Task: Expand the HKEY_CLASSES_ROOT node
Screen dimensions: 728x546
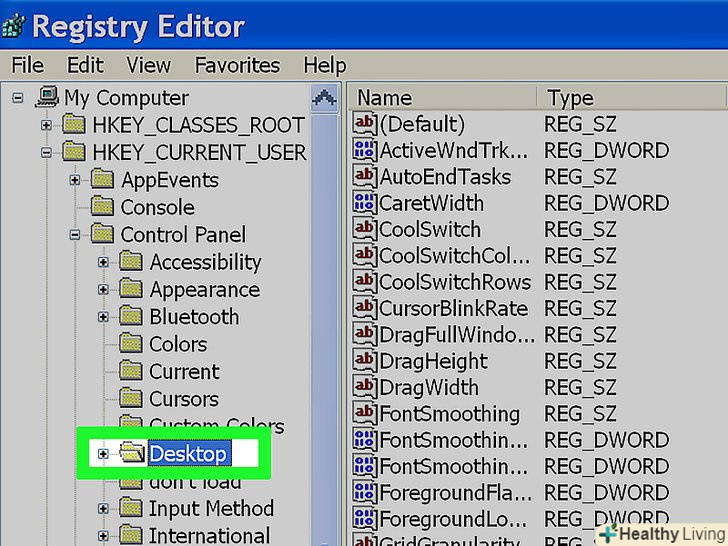Action: coord(46,125)
